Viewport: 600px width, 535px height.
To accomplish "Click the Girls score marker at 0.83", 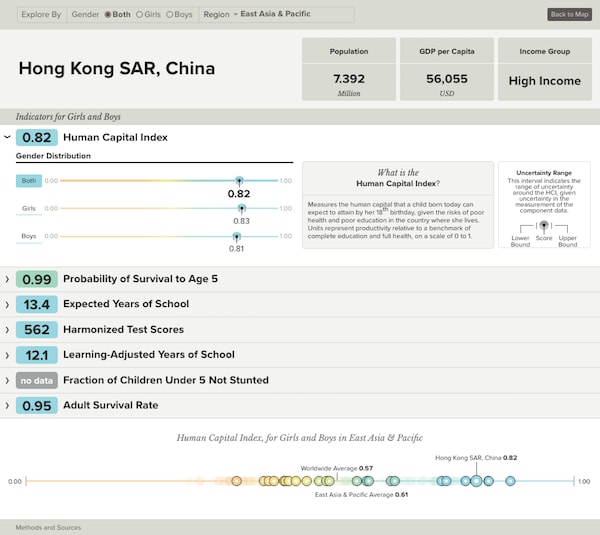I will (x=241, y=208).
